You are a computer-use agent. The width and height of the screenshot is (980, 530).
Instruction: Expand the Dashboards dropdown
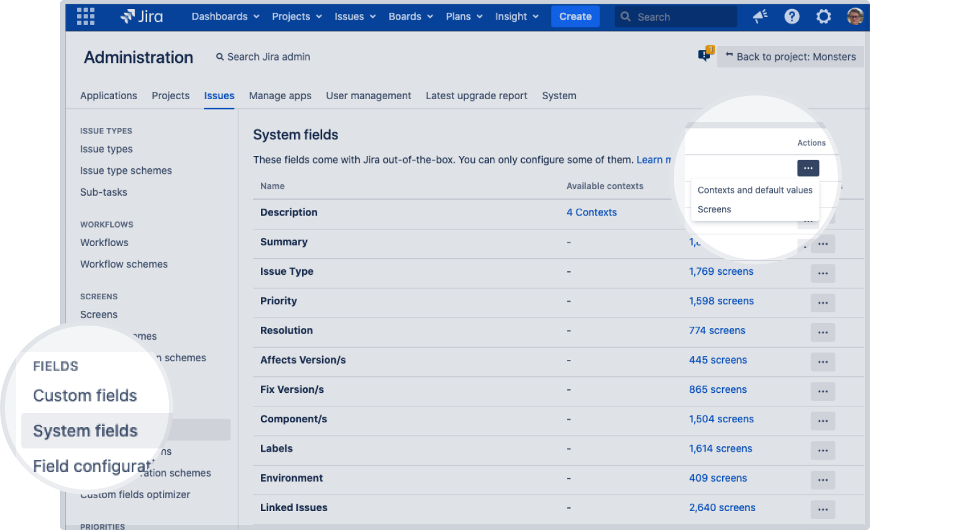point(225,17)
